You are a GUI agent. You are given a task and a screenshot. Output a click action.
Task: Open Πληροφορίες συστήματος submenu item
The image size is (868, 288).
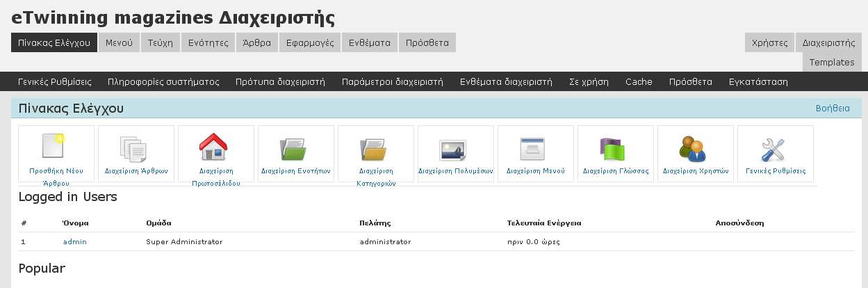163,81
